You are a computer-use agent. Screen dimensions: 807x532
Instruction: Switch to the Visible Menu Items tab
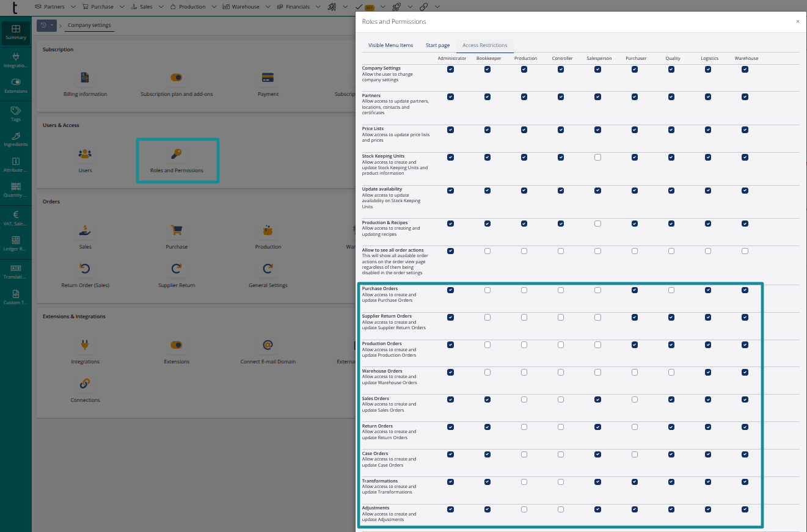click(x=391, y=45)
